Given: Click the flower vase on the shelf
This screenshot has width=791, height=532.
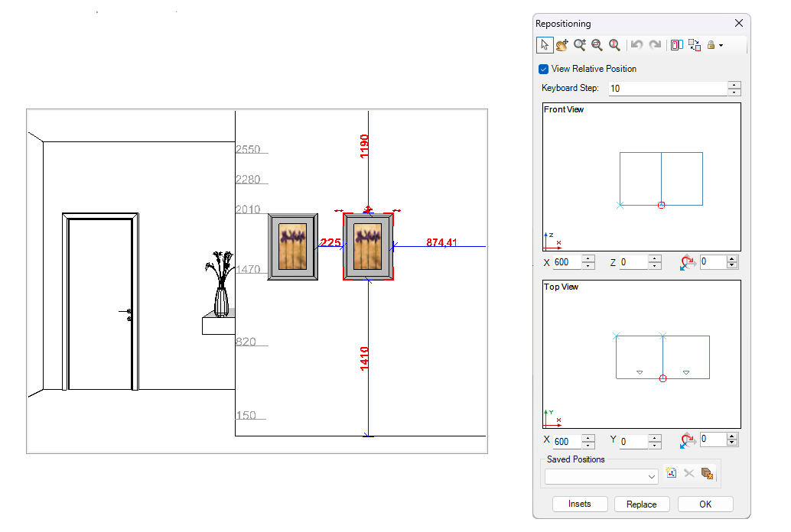Looking at the screenshot, I should pyautogui.click(x=220, y=284).
